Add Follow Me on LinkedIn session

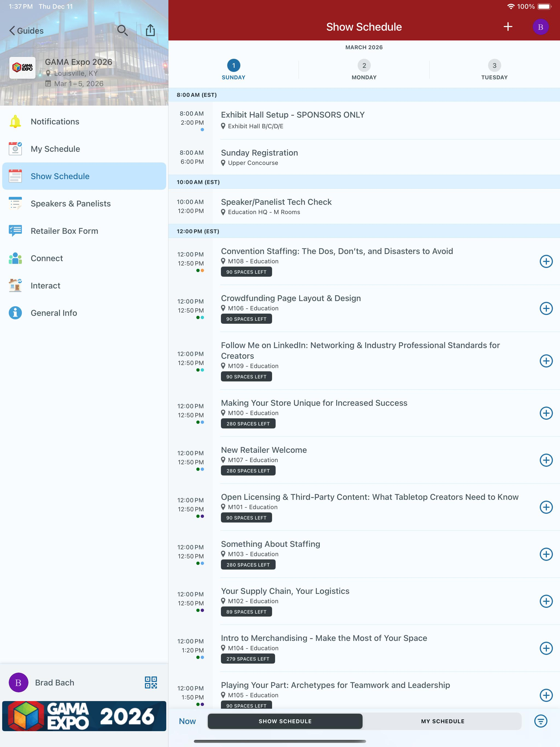[546, 361]
